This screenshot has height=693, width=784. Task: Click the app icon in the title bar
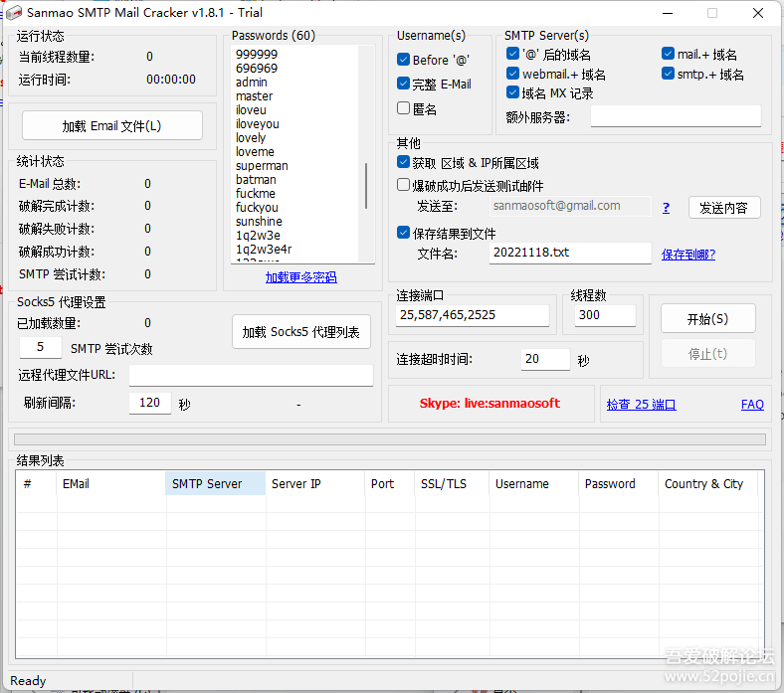point(15,13)
